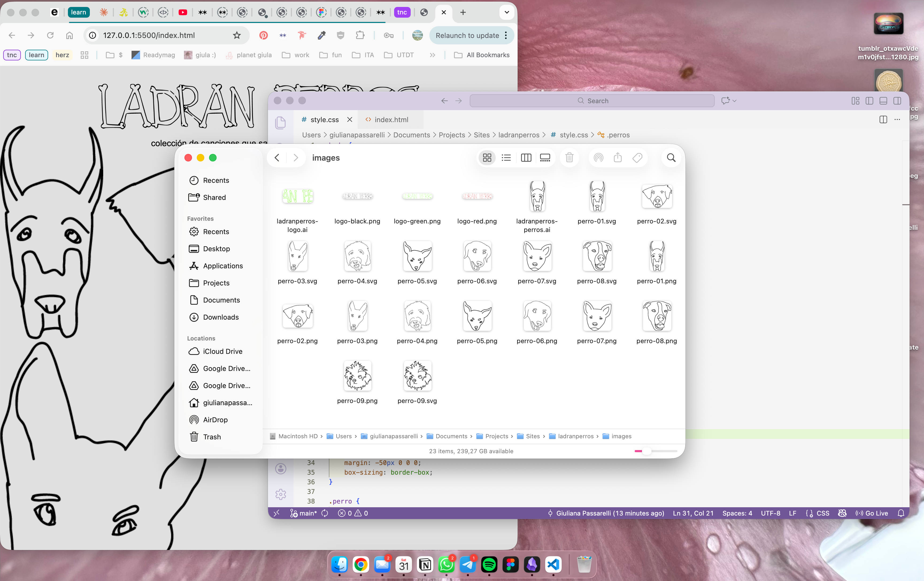924x581 pixels.
Task: Toggle VS Code bottom panel layout
Action: (883, 101)
